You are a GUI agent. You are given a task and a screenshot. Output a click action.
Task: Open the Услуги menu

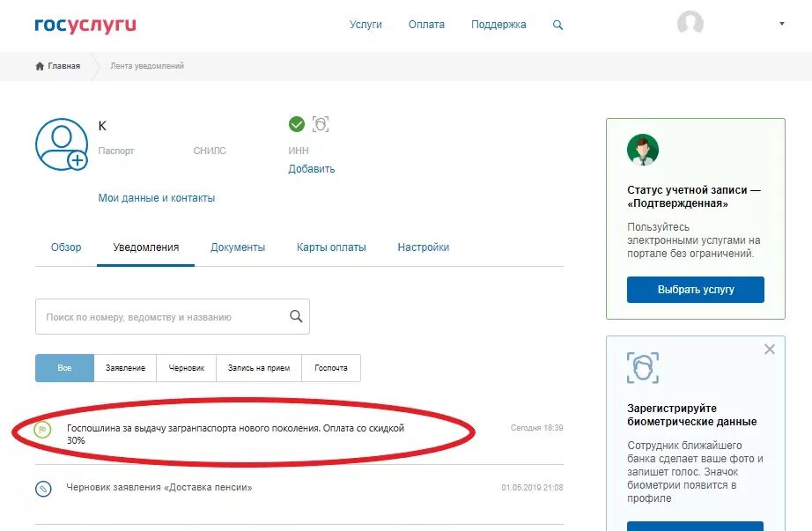365,25
